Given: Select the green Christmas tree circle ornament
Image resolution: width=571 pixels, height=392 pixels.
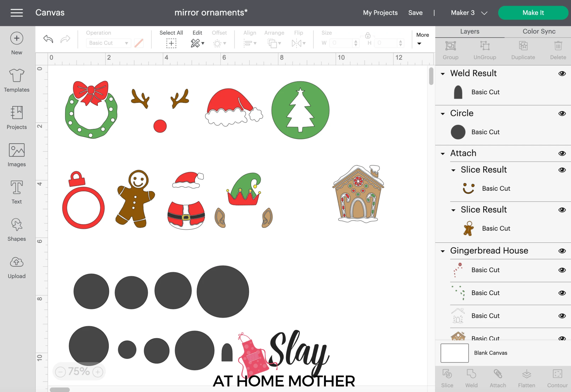Looking at the screenshot, I should click(x=300, y=110).
